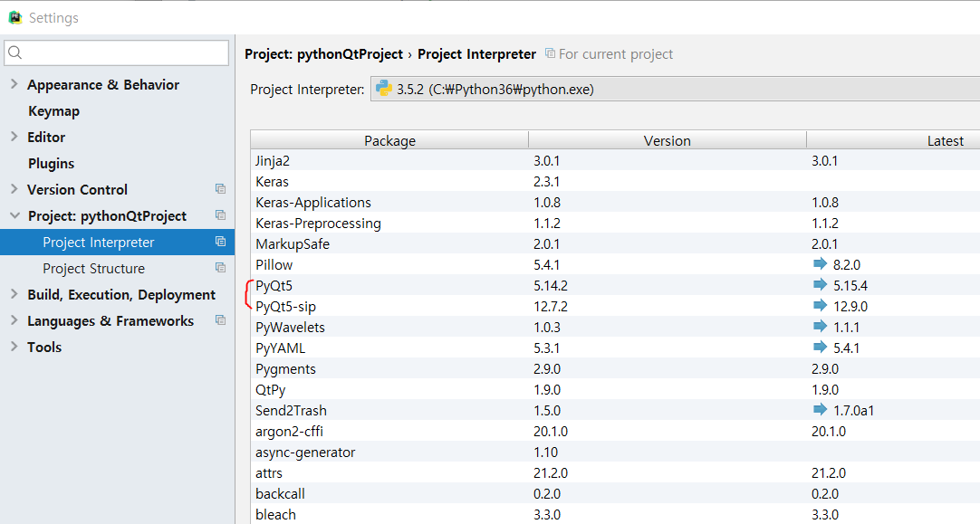
Task: Select the async-generator package row
Action: tap(615, 452)
